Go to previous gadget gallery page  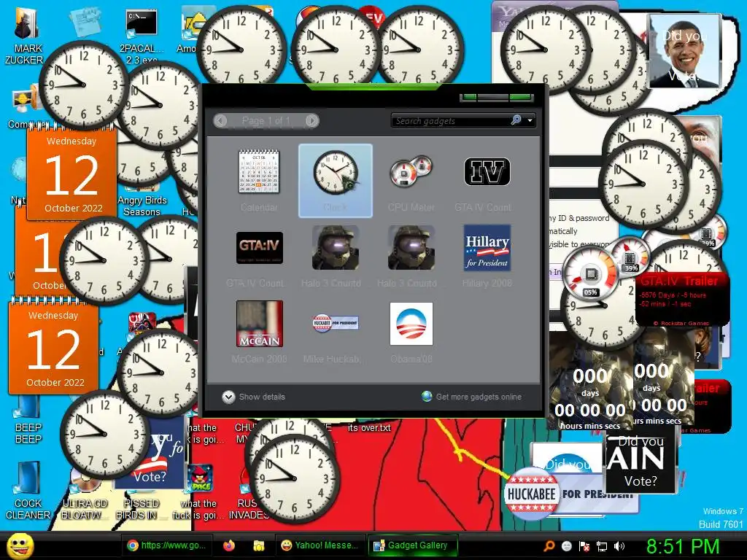pyautogui.click(x=220, y=120)
